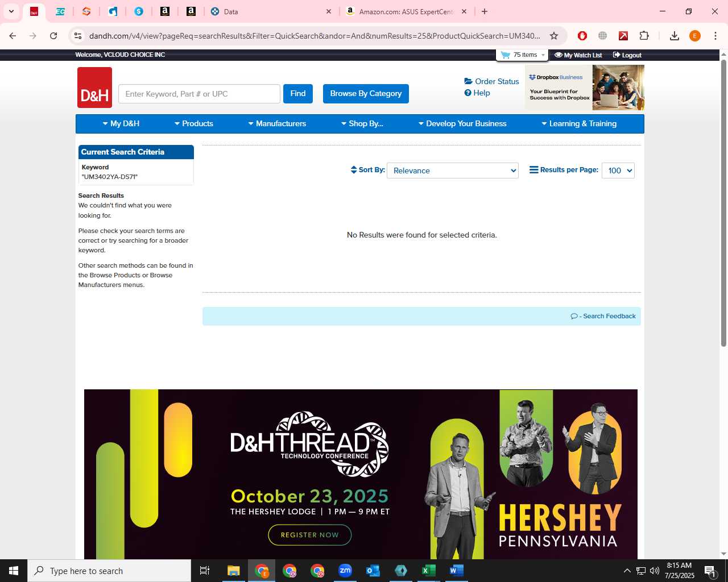Reload the current page
The width and height of the screenshot is (728, 582).
click(53, 36)
